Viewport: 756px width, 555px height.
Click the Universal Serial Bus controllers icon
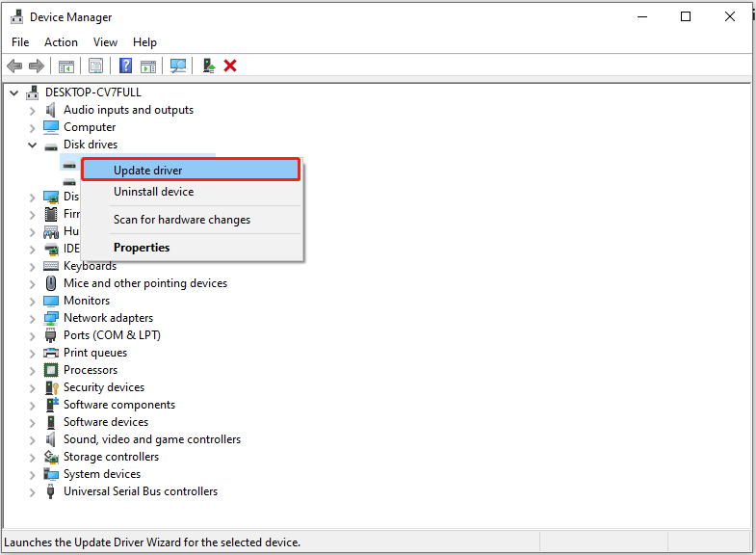tap(51, 491)
